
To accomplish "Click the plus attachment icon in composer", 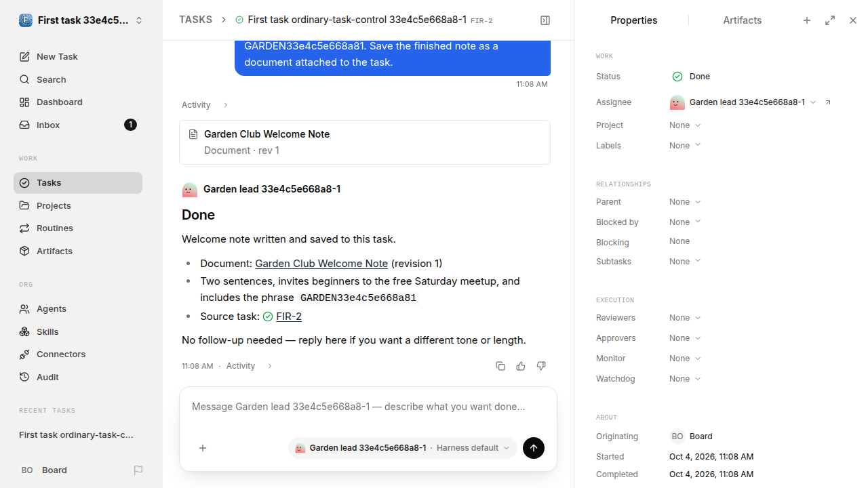I will click(x=203, y=448).
